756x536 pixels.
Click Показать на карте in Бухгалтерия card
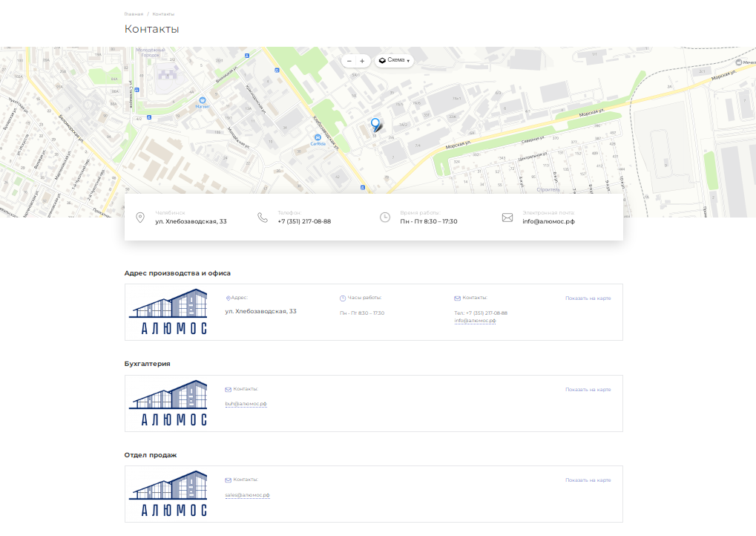coord(588,390)
